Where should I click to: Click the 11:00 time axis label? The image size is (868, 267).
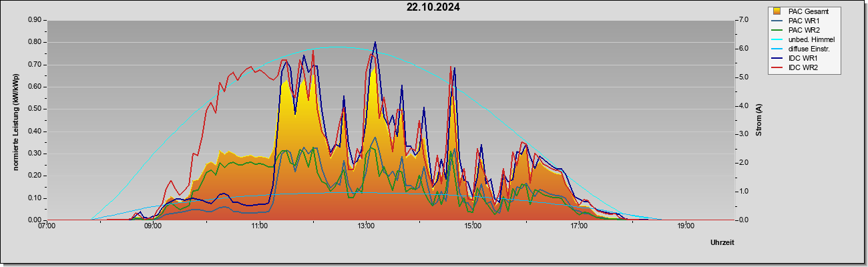[260, 226]
